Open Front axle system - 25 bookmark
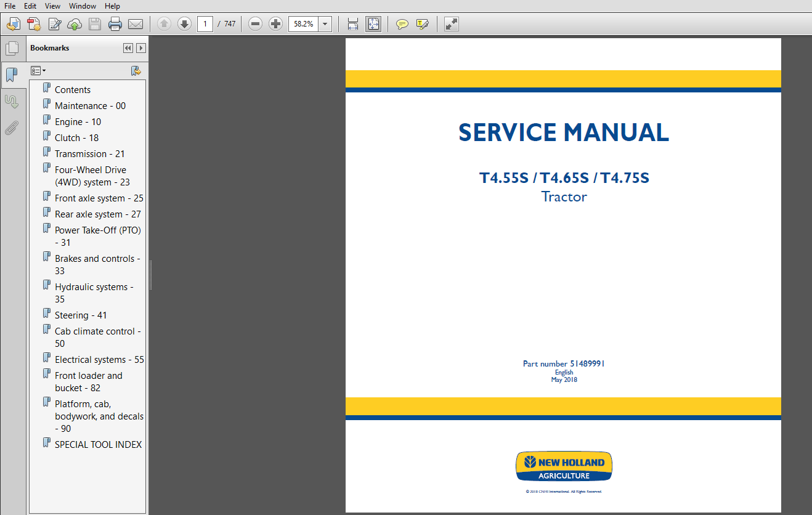 99,198
